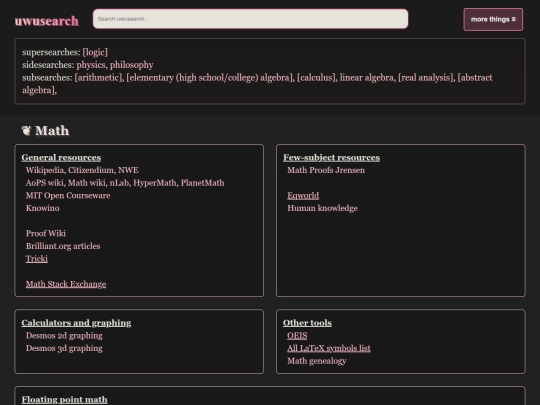Click the uwusearch logo
The width and height of the screenshot is (540, 405).
pos(46,21)
